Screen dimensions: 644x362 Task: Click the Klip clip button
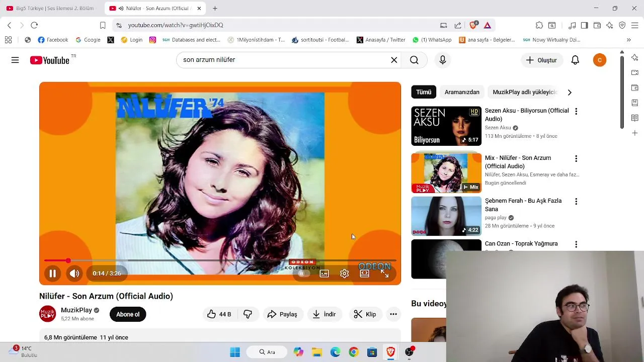pos(365,314)
